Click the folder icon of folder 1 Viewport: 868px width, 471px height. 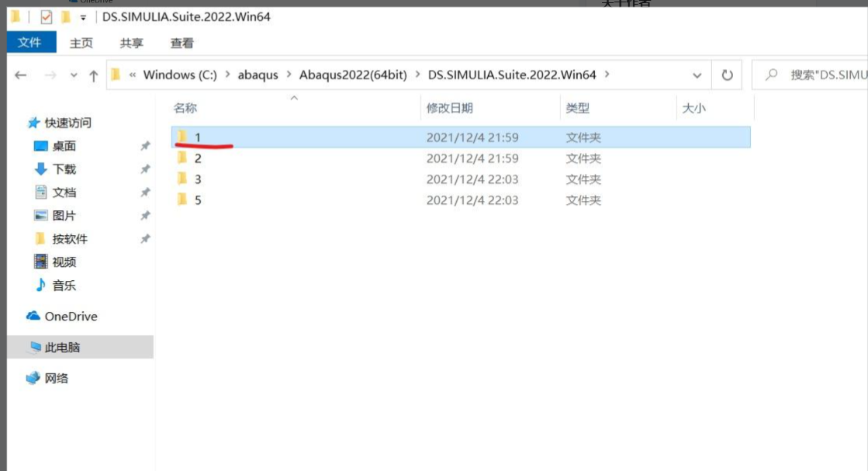pos(183,136)
